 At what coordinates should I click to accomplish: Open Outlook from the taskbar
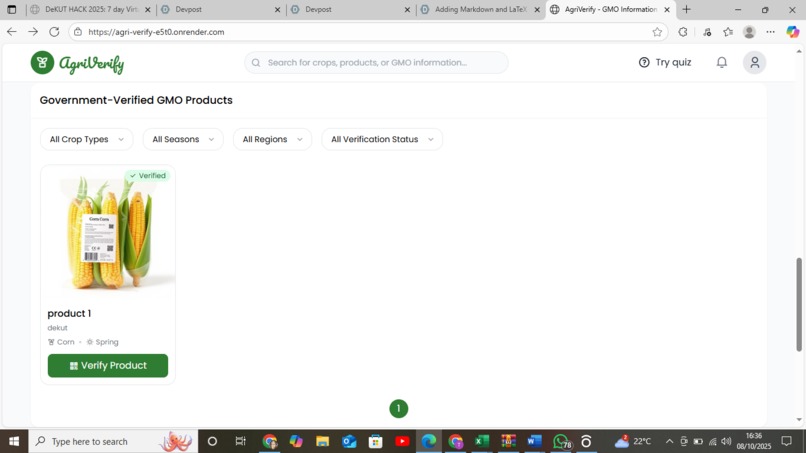click(349, 441)
